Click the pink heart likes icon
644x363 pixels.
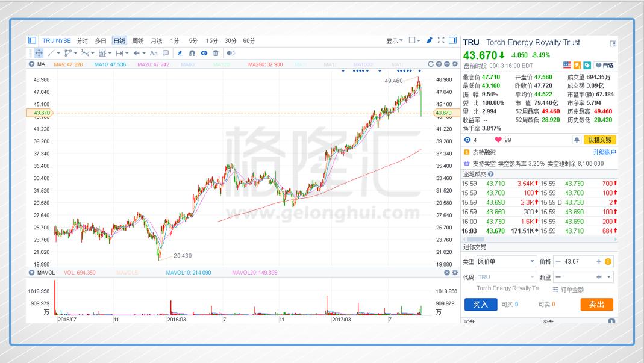coord(498,140)
